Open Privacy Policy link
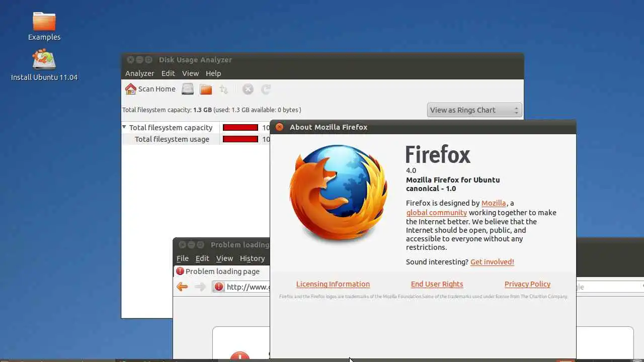 pyautogui.click(x=527, y=284)
